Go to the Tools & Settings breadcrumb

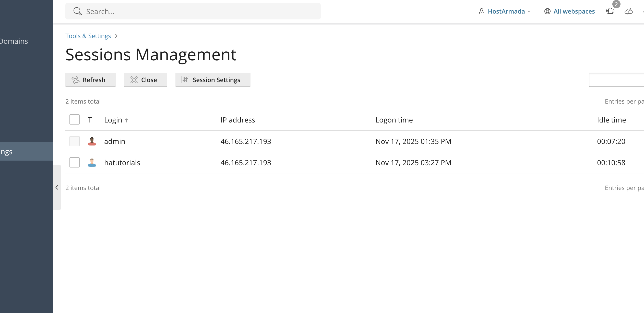(x=88, y=36)
